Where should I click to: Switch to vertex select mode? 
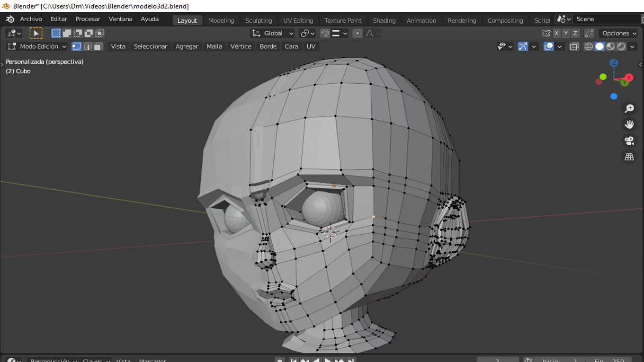77,46
